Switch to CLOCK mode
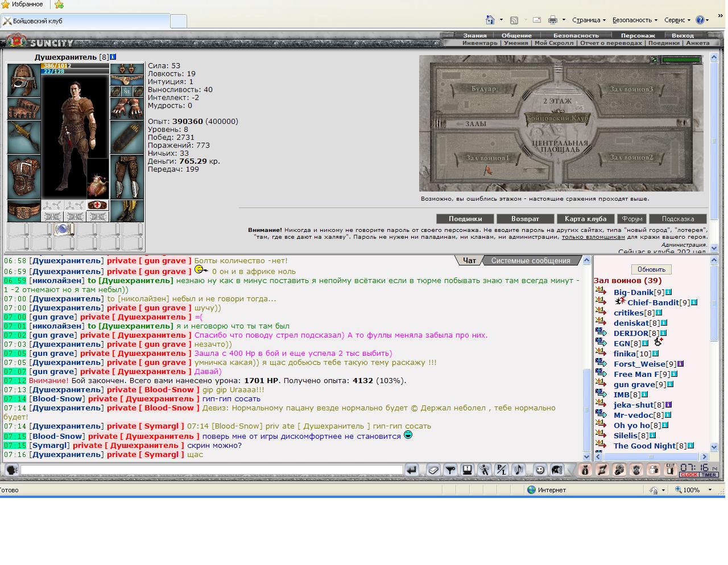The width and height of the screenshot is (728, 565). 689,475
